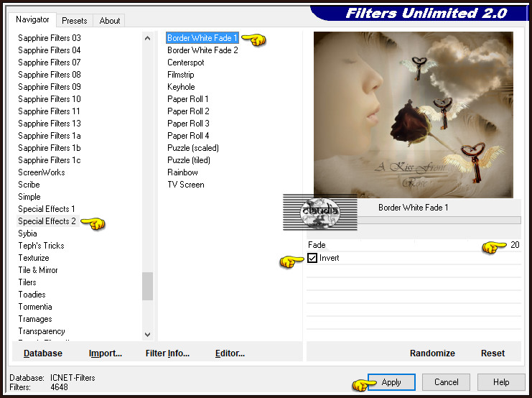
Task: Select Sapphire Filters 07 category
Action: [50, 63]
